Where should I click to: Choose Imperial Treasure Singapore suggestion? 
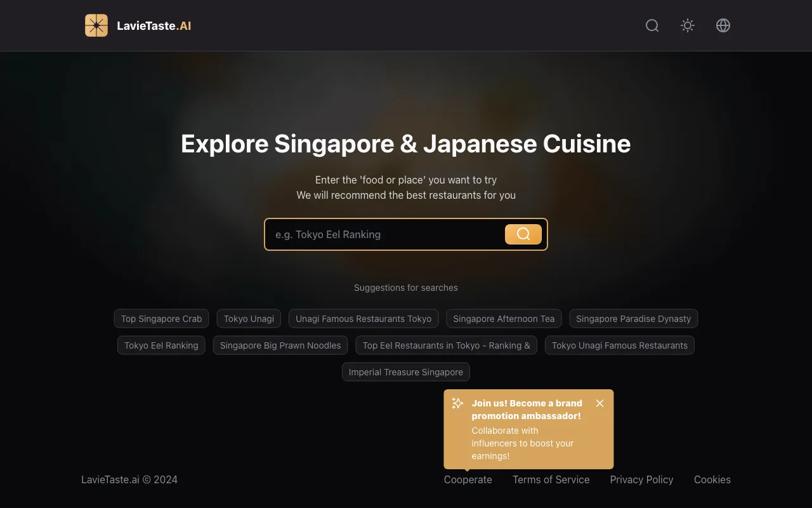(406, 372)
